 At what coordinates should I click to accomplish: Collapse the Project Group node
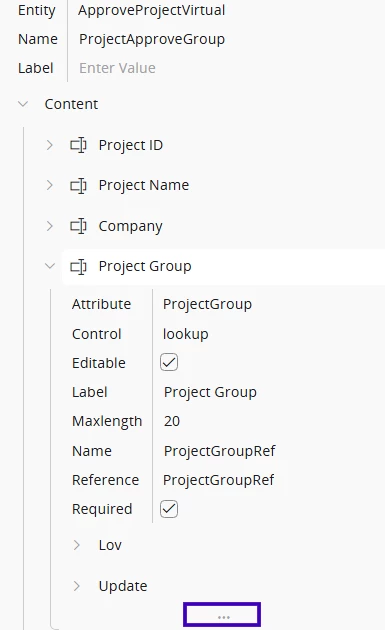pos(49,266)
